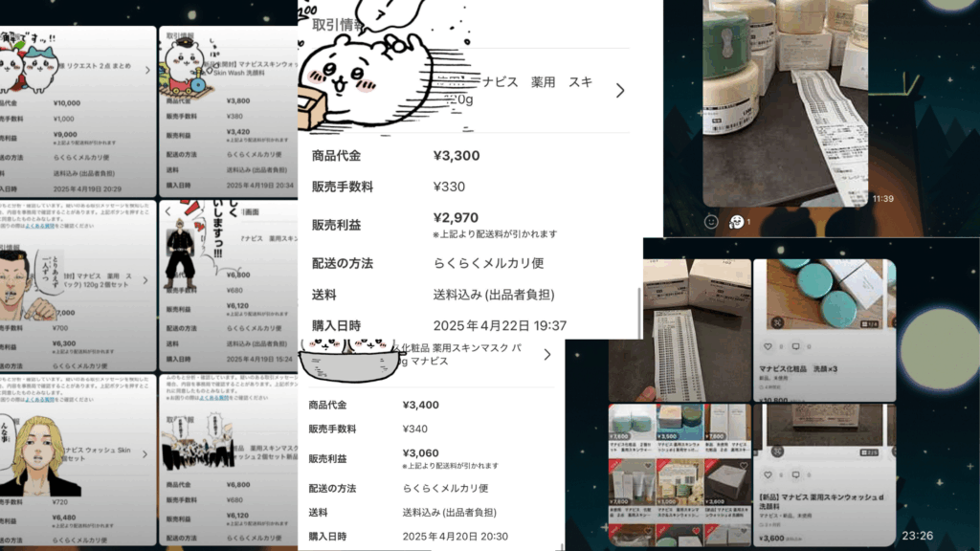Select purchase date 2025年4月19日 20:34
Viewport: 980px width, 551px height.
coord(260,185)
